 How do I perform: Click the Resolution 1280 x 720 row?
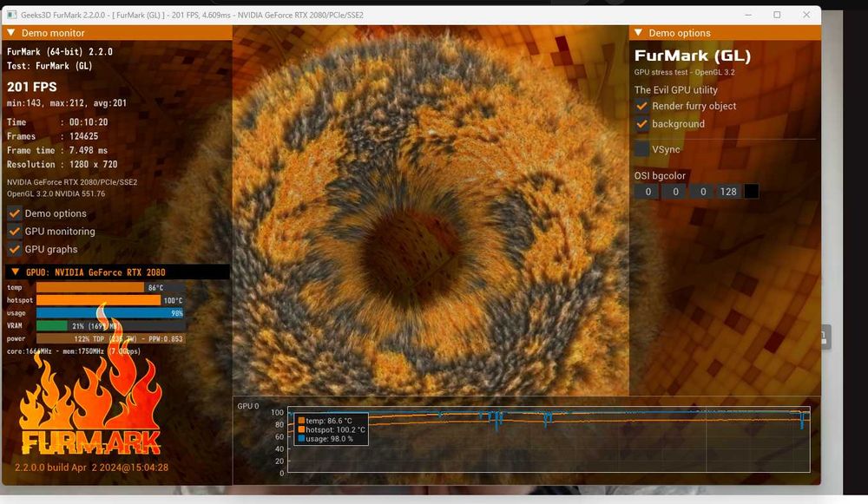(x=62, y=164)
